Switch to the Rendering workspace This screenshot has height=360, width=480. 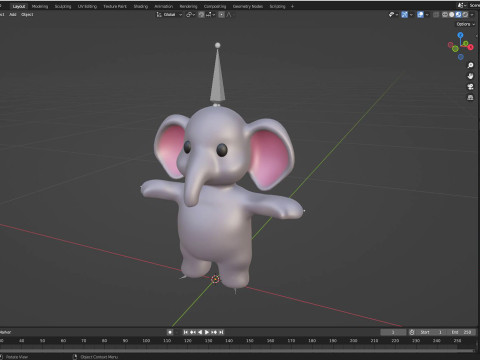click(188, 6)
